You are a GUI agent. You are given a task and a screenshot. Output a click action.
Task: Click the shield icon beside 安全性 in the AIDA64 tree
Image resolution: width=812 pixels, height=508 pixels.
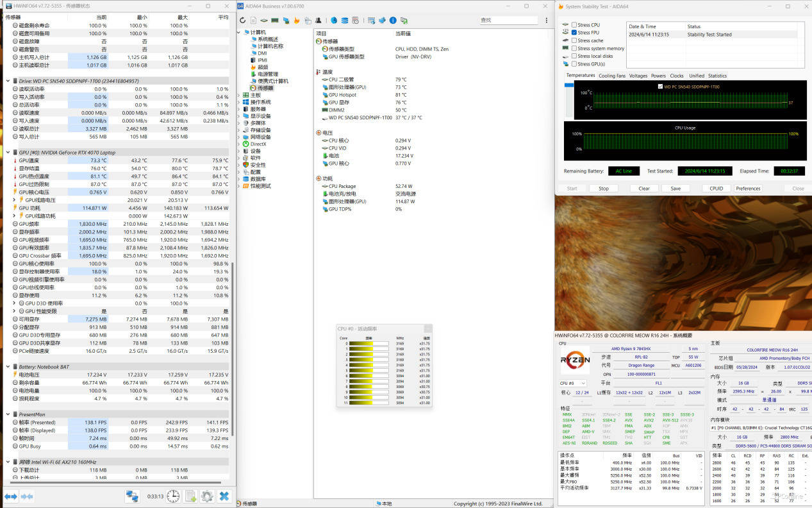click(x=245, y=165)
